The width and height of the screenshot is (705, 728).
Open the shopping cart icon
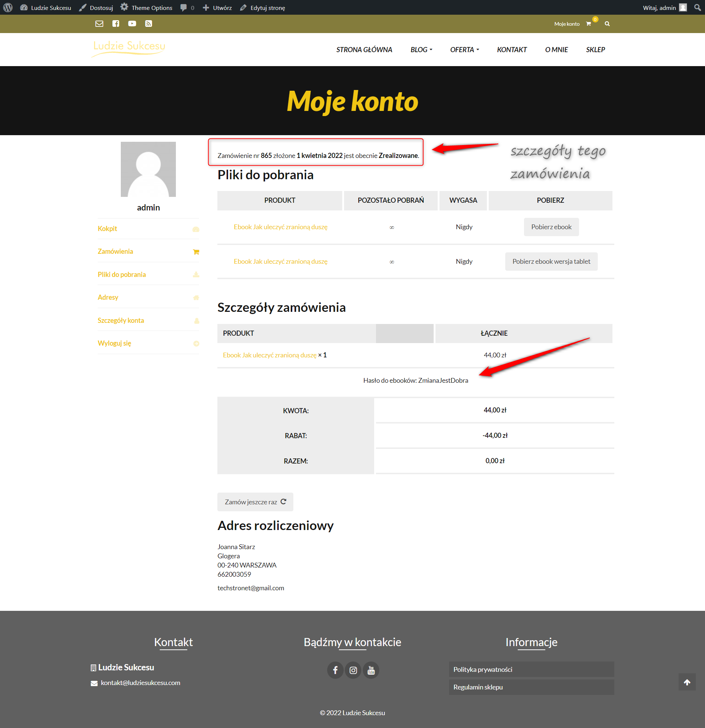coord(589,24)
